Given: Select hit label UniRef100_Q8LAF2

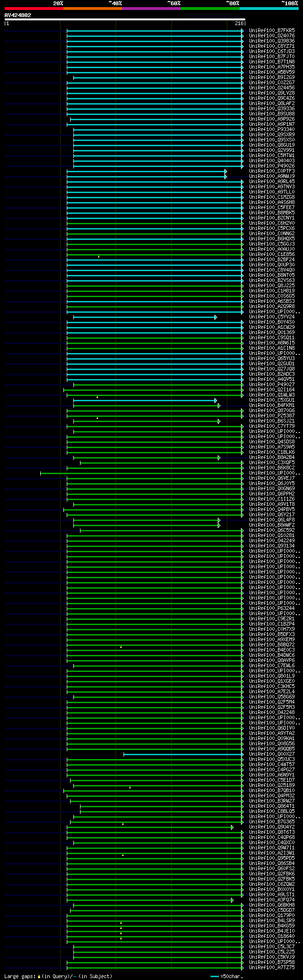Looking at the screenshot, I should click(272, 104).
